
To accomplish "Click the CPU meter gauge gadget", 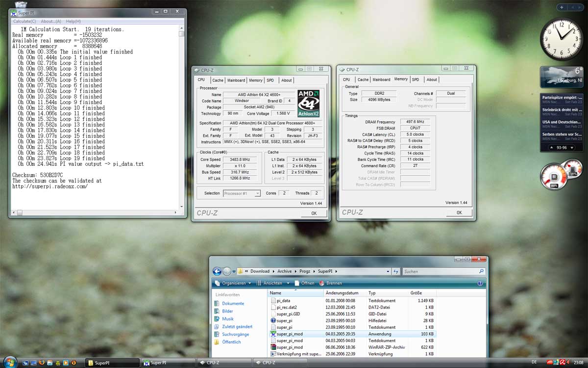I will click(554, 178).
